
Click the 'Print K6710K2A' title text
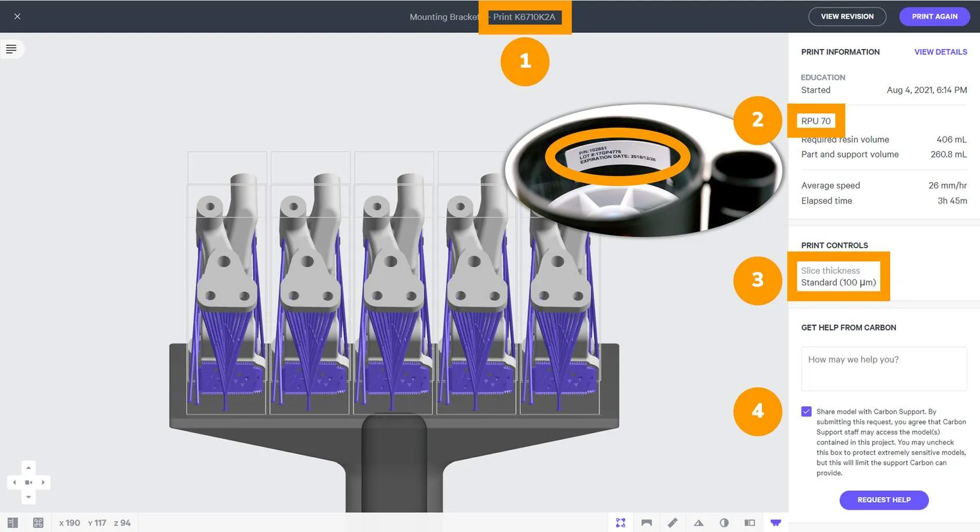(524, 17)
